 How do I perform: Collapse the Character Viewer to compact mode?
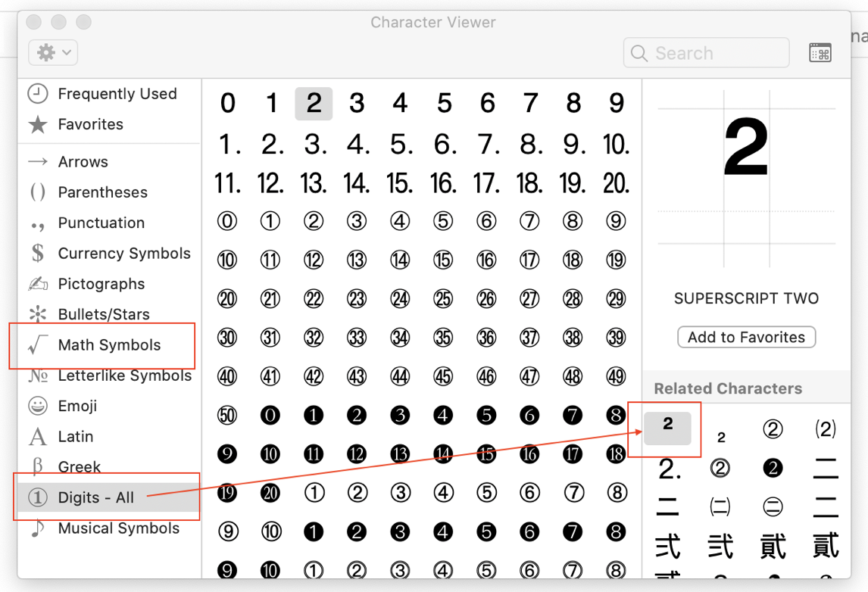click(820, 53)
